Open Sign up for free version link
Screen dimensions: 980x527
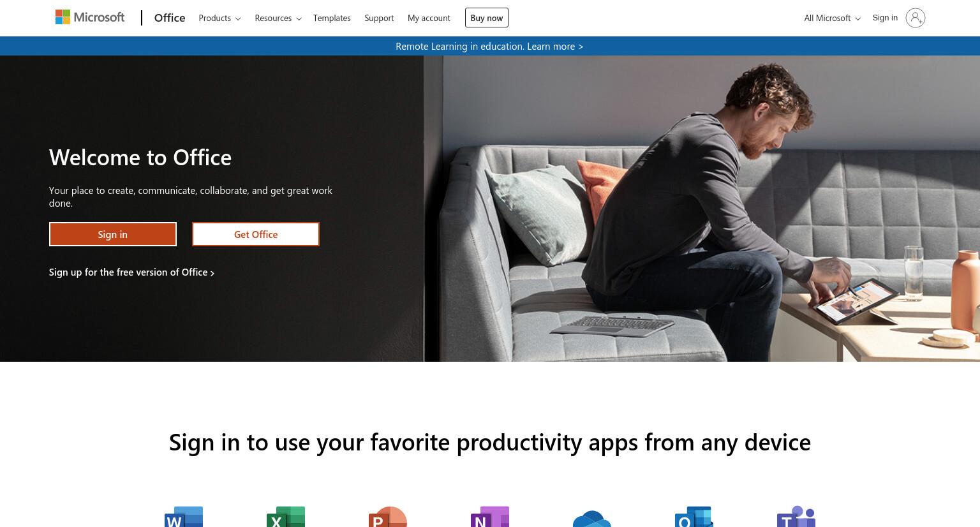click(x=131, y=272)
